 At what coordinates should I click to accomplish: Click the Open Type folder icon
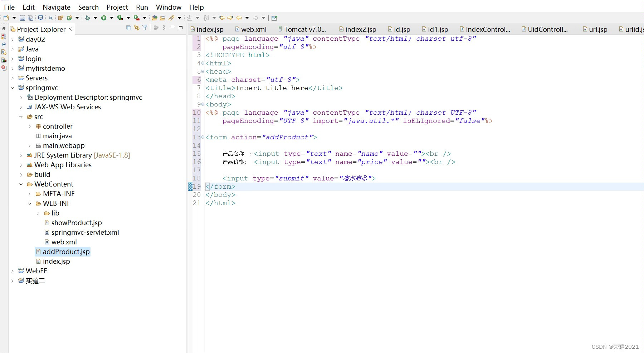click(154, 18)
